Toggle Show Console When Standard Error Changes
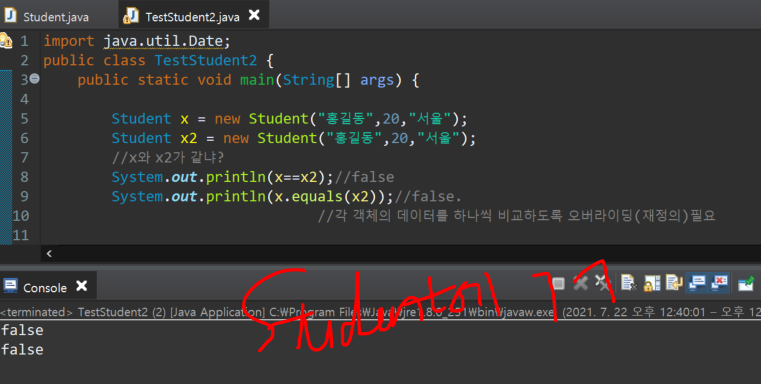Screen dimensions: 761x384 click(720, 283)
